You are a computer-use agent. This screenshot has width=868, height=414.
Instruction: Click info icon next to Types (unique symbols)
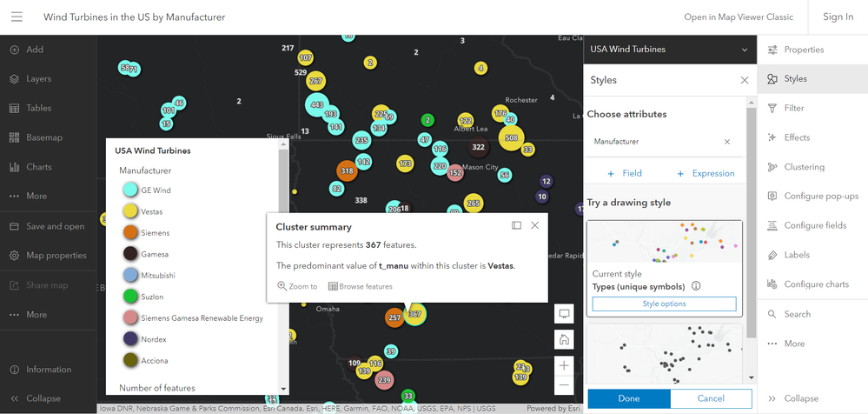(696, 286)
